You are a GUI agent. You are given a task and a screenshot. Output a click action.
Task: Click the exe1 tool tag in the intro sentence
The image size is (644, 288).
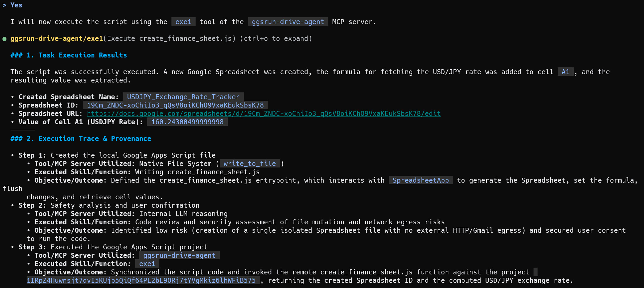(x=183, y=22)
